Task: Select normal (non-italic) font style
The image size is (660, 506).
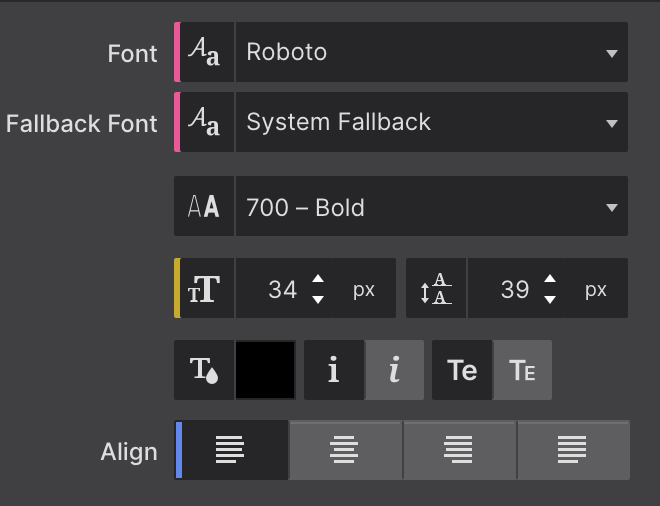Action: click(x=334, y=370)
